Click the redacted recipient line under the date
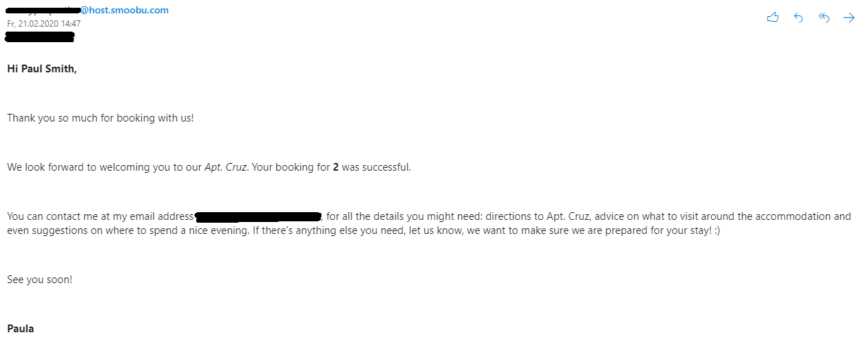868x340 pixels. point(40,36)
